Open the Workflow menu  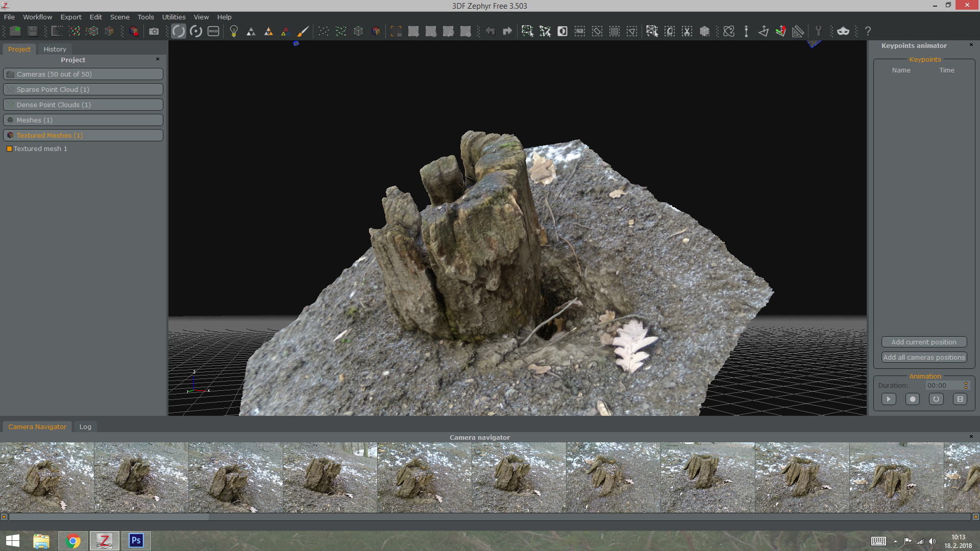click(x=37, y=17)
